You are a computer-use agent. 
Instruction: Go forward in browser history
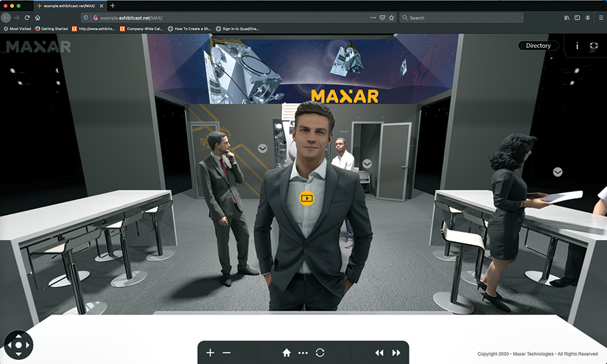click(17, 18)
